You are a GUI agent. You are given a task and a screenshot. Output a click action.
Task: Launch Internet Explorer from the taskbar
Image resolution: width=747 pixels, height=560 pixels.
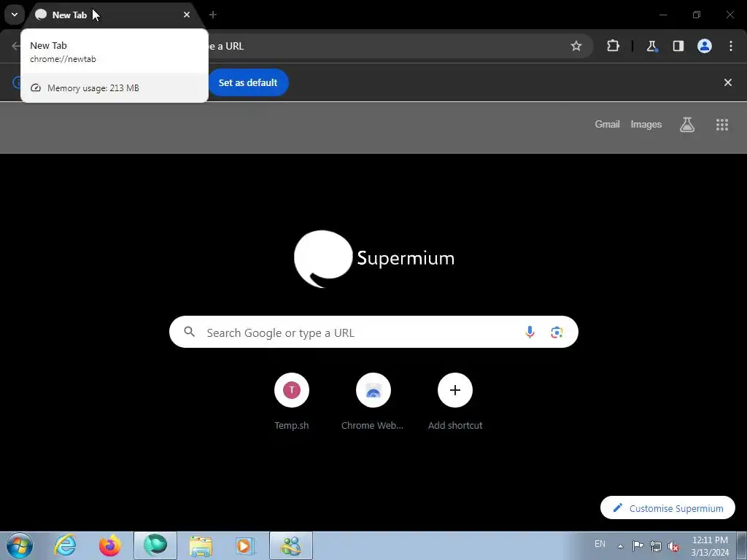pyautogui.click(x=65, y=545)
